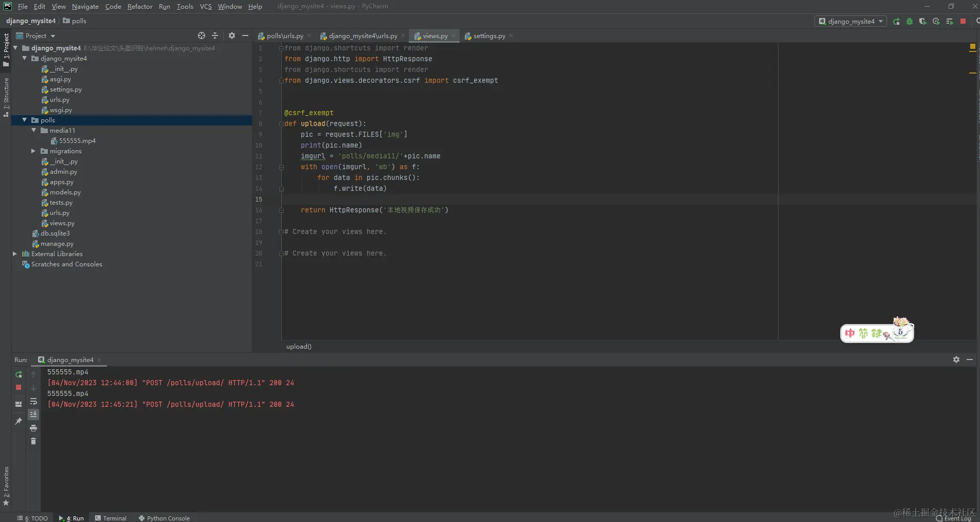The width and height of the screenshot is (980, 522).
Task: Open the Python Console tool window
Action: (164, 518)
